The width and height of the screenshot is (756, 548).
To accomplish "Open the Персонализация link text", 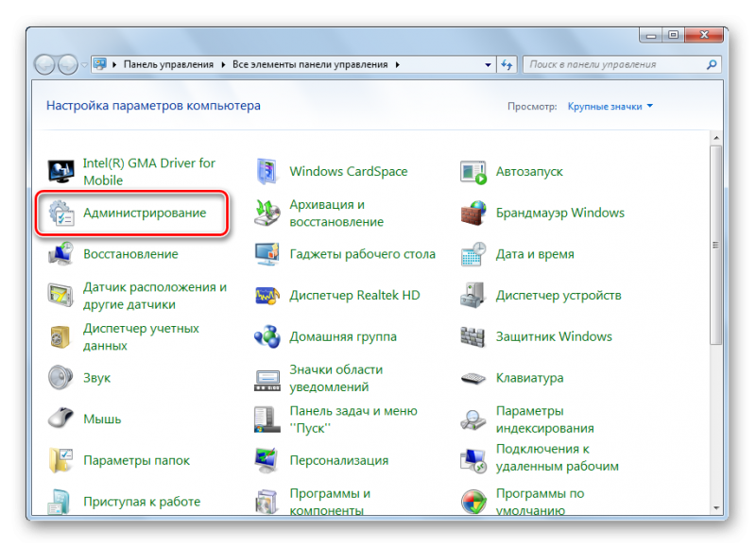I will [x=339, y=460].
